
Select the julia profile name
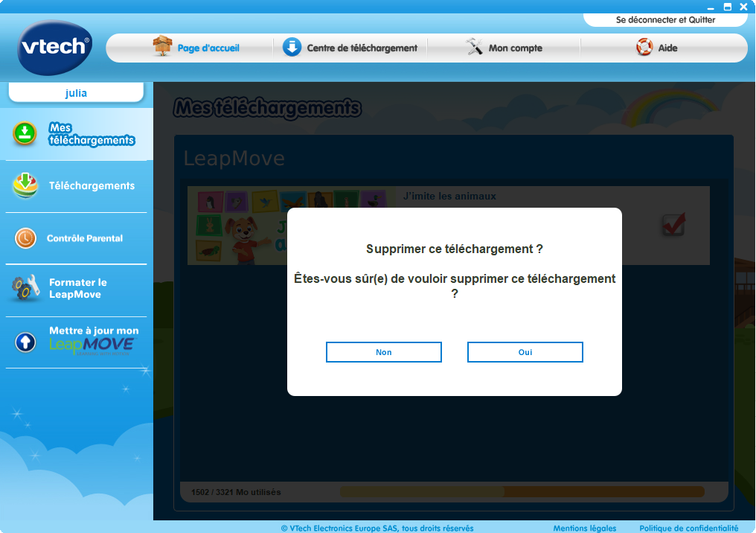[76, 93]
